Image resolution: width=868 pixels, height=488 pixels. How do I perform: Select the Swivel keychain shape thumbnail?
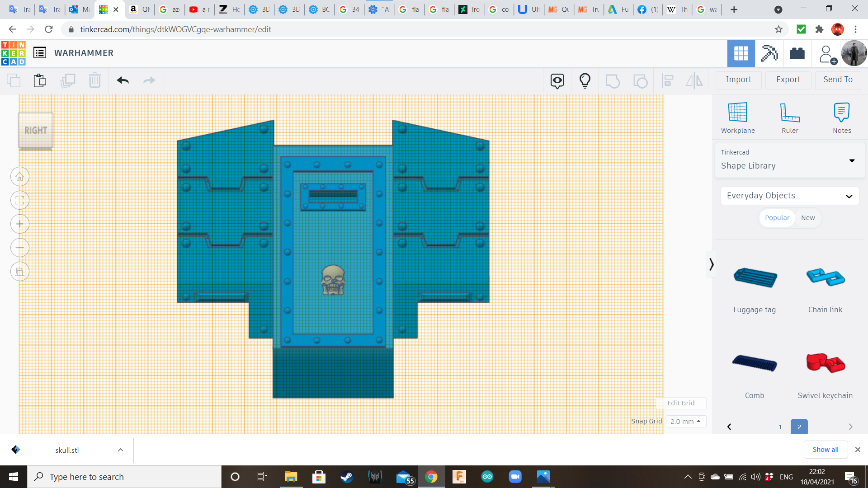(825, 364)
